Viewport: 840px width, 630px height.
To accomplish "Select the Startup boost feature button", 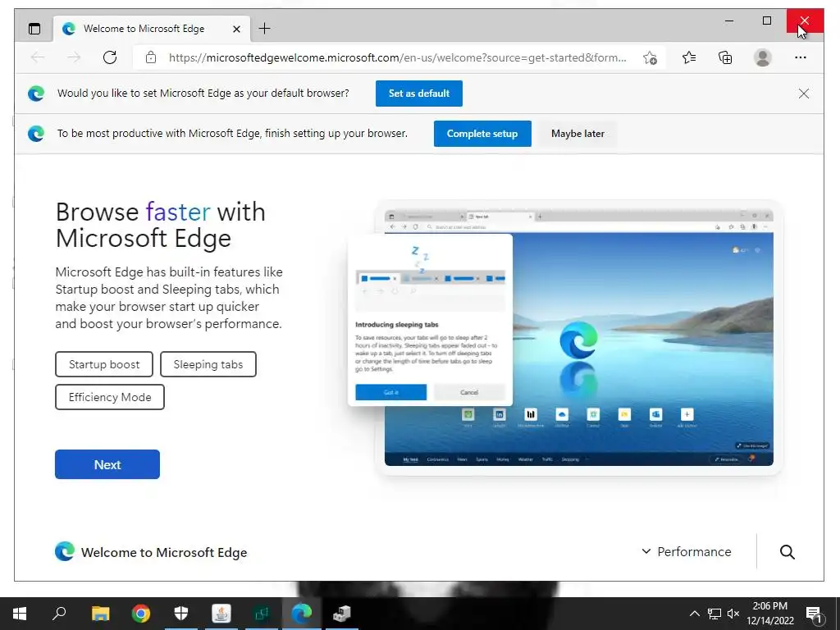I will coord(104,364).
